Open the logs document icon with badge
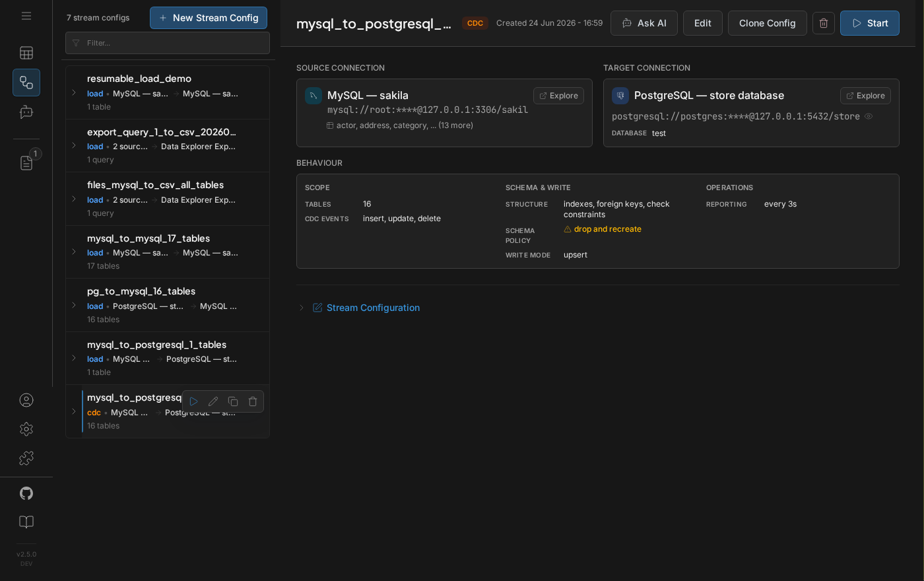924x581 pixels. 26,162
